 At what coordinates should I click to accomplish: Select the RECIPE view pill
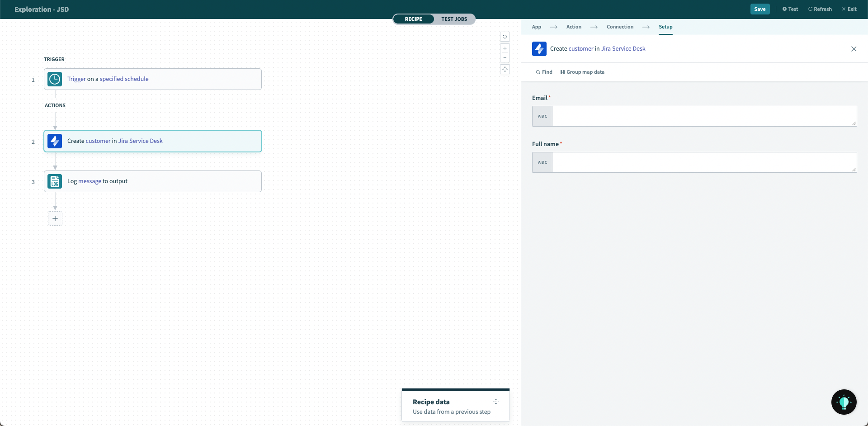(413, 19)
